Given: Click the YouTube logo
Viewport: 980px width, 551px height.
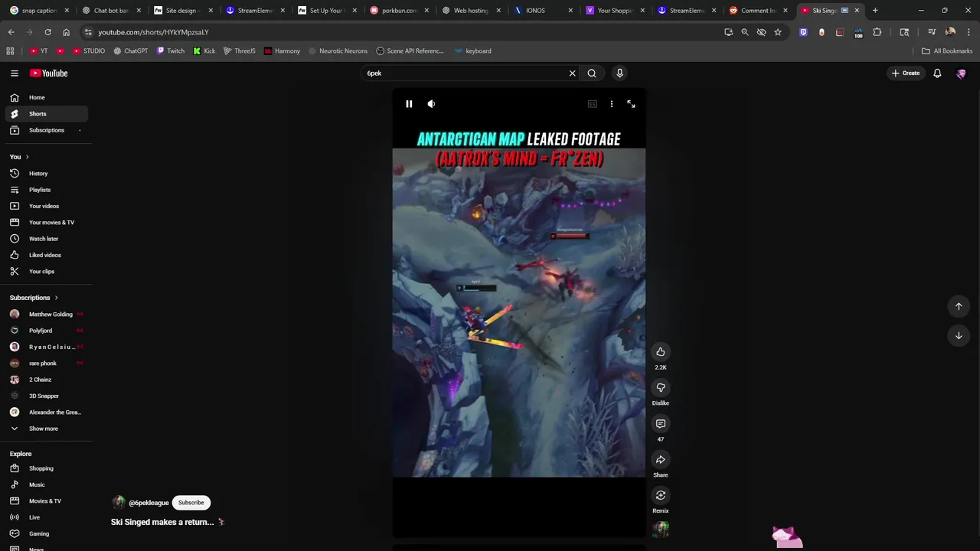Looking at the screenshot, I should (x=49, y=73).
